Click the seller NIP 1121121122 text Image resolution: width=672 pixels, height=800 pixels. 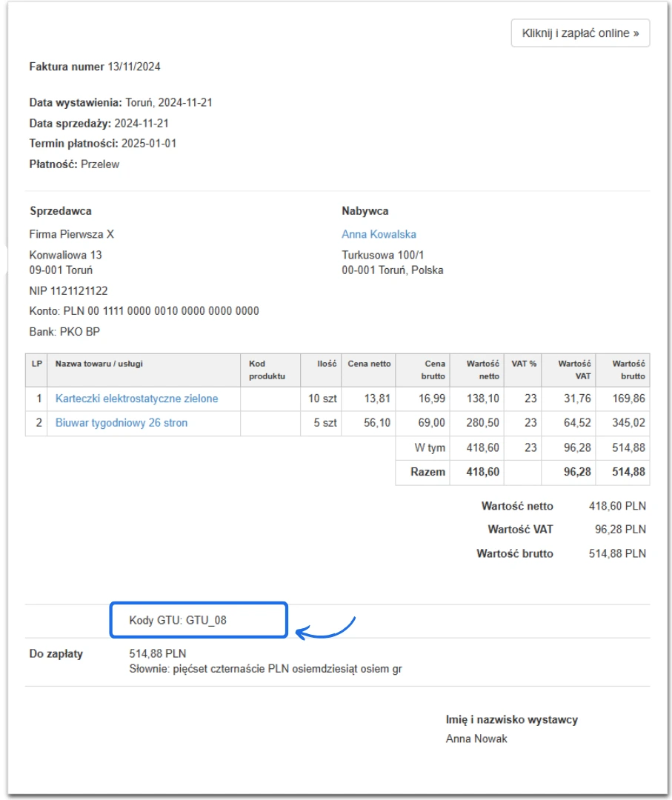click(68, 291)
